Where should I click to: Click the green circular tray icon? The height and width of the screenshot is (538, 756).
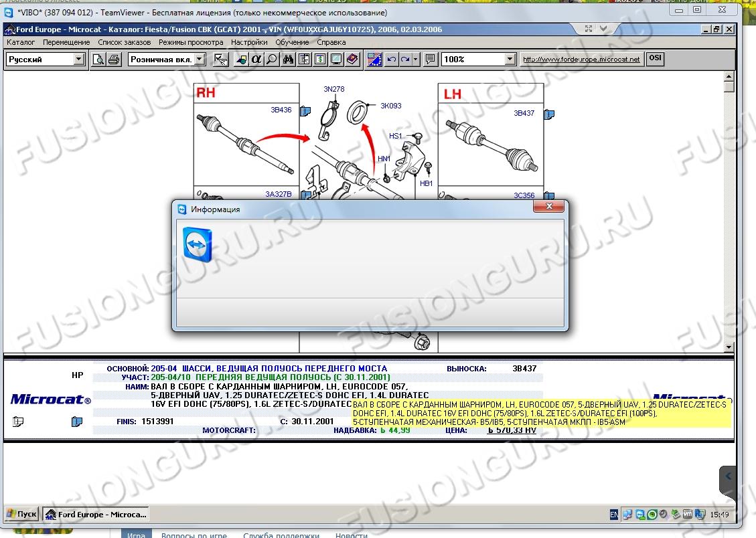652,515
